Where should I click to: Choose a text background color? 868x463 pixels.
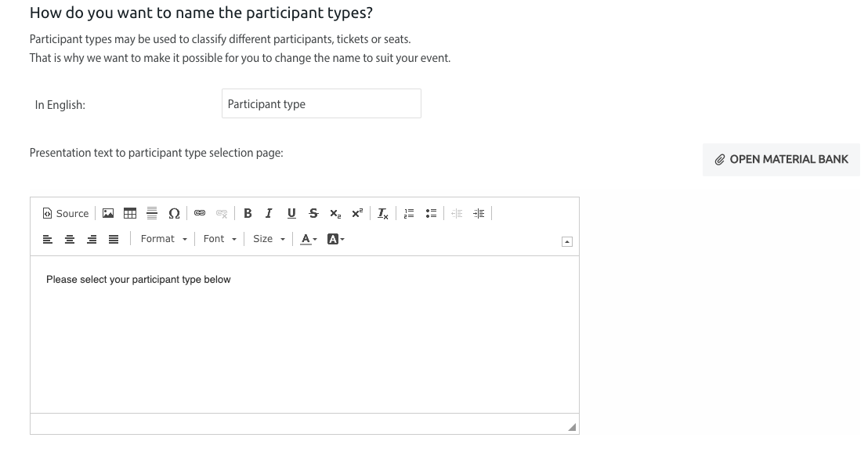pos(335,239)
